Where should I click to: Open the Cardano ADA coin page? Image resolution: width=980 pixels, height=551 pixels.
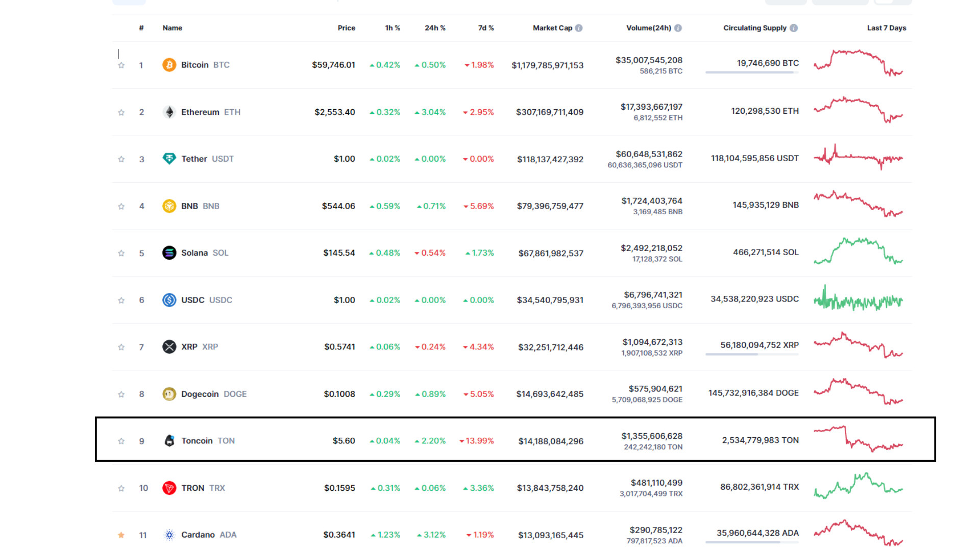198,535
